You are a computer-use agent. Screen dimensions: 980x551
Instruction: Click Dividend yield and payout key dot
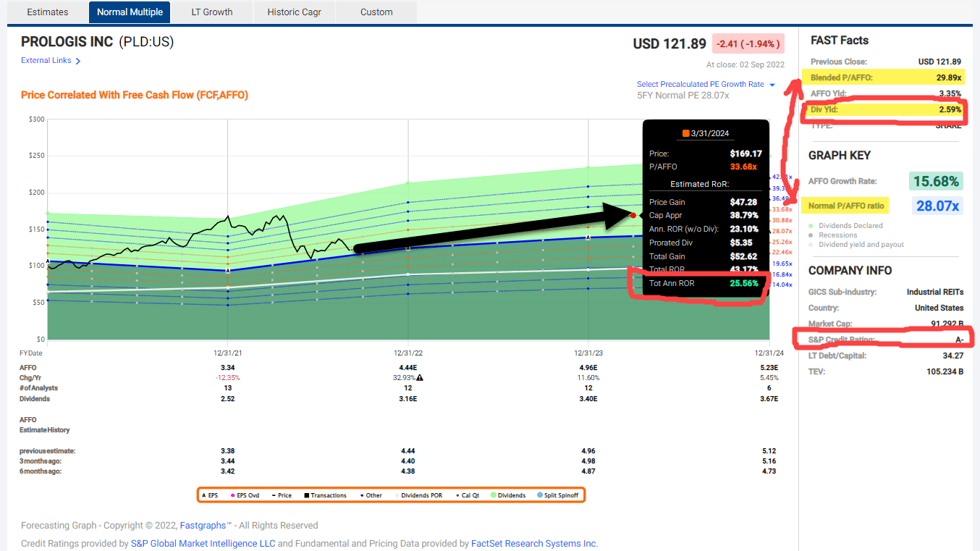[x=812, y=245]
